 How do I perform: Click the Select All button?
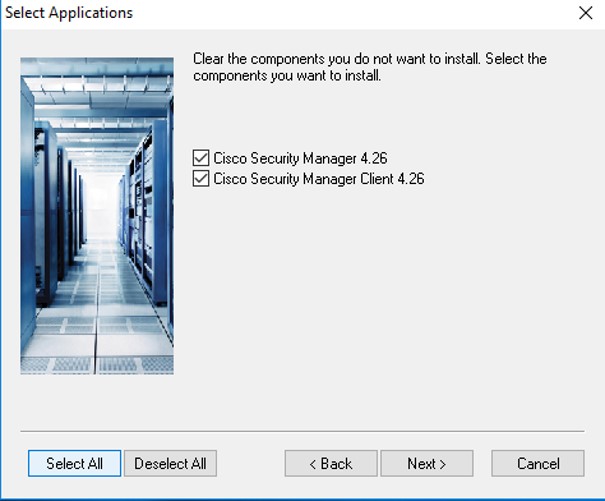click(x=74, y=463)
